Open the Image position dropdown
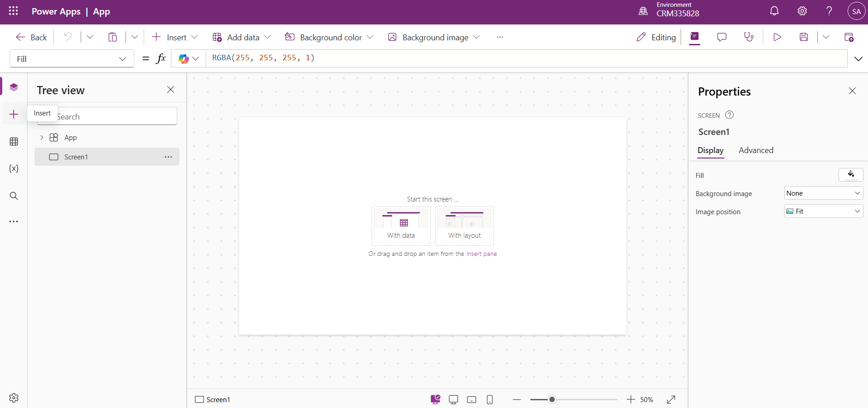This screenshot has height=408, width=868. (823, 211)
